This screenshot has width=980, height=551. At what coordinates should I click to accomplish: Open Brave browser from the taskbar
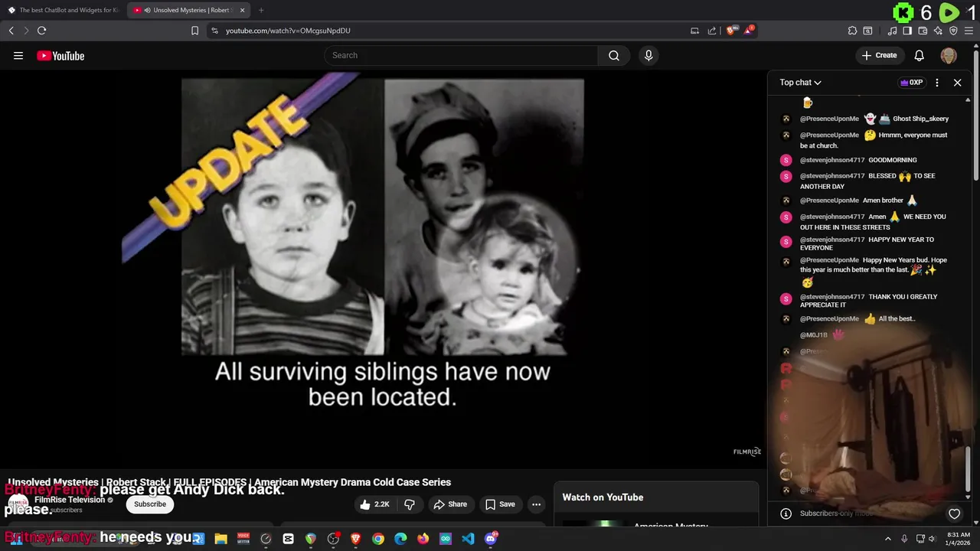pyautogui.click(x=355, y=539)
